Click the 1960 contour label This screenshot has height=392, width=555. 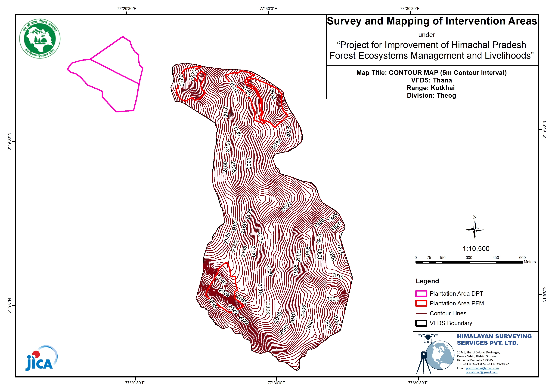pos(333,299)
